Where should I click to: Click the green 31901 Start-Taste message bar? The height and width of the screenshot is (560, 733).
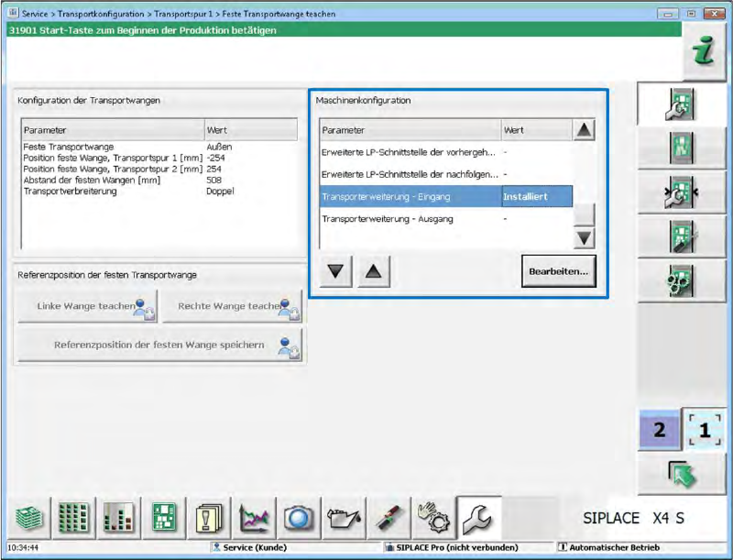[345, 30]
